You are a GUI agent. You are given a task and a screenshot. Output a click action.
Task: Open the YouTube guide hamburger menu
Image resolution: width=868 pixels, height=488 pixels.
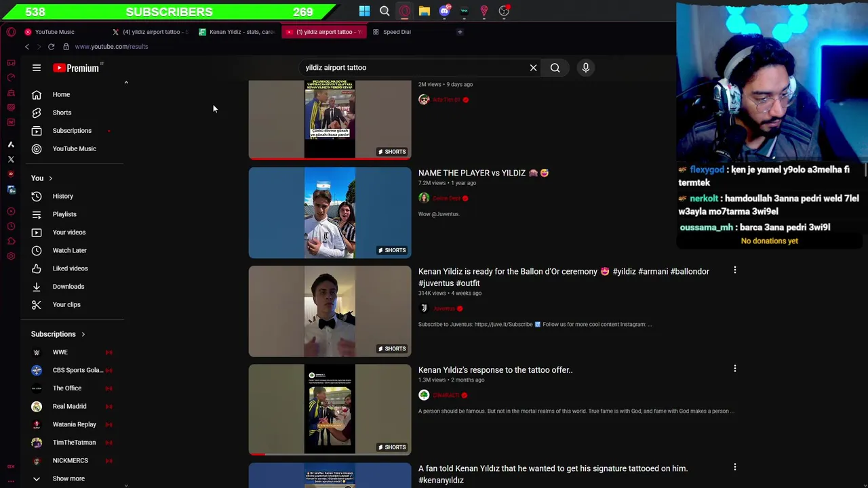(37, 68)
